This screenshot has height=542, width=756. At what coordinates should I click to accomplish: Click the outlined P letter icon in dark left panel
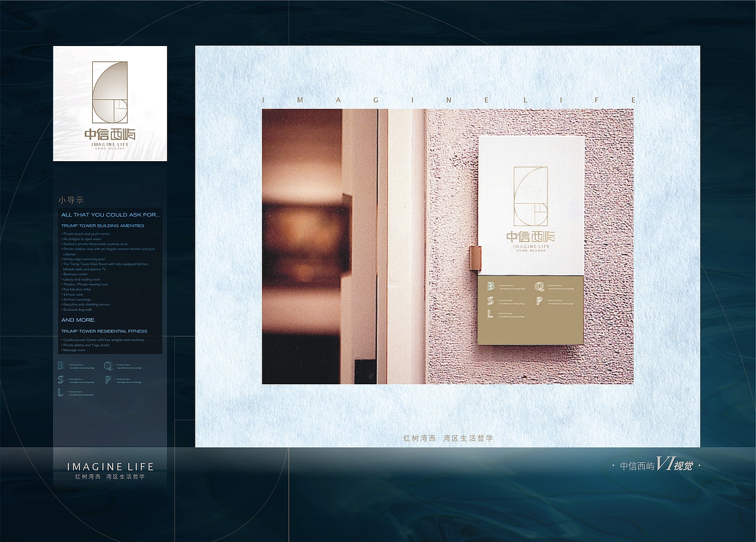coord(108,380)
